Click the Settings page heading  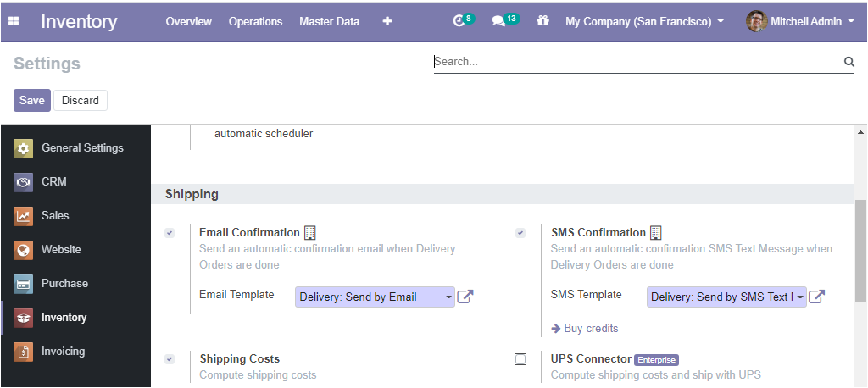(47, 64)
